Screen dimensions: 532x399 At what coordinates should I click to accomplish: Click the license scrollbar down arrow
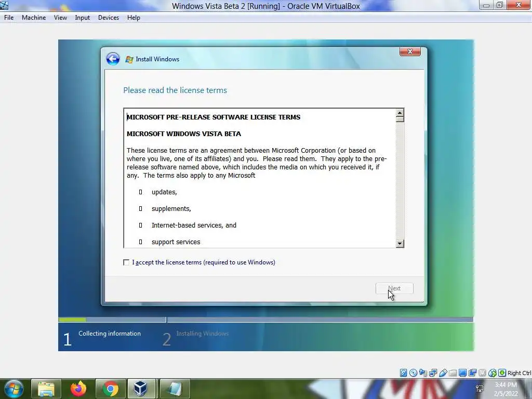400,243
